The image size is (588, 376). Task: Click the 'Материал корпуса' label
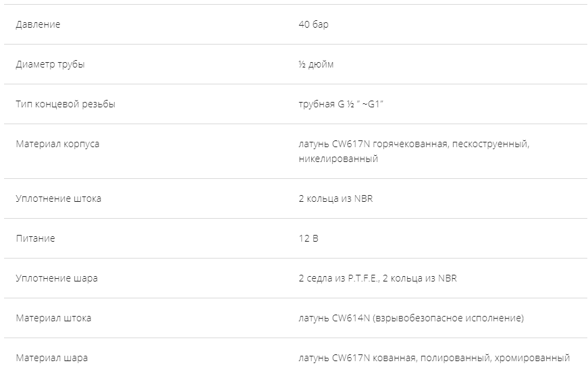tap(57, 144)
